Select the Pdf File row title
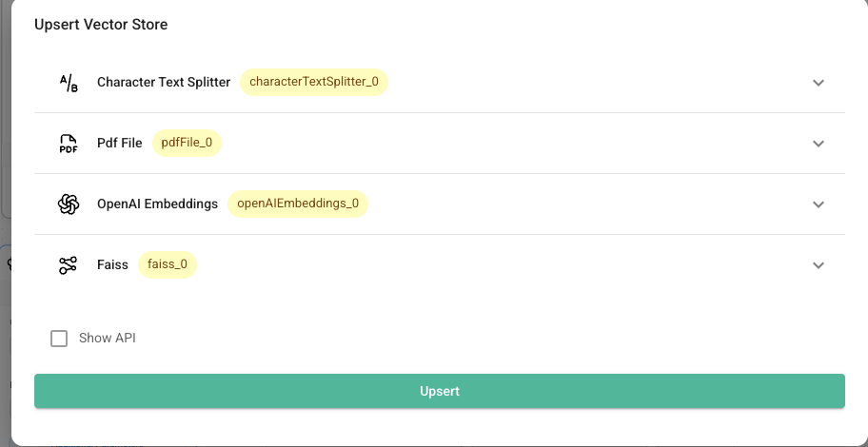868x447 pixels. [x=120, y=144]
